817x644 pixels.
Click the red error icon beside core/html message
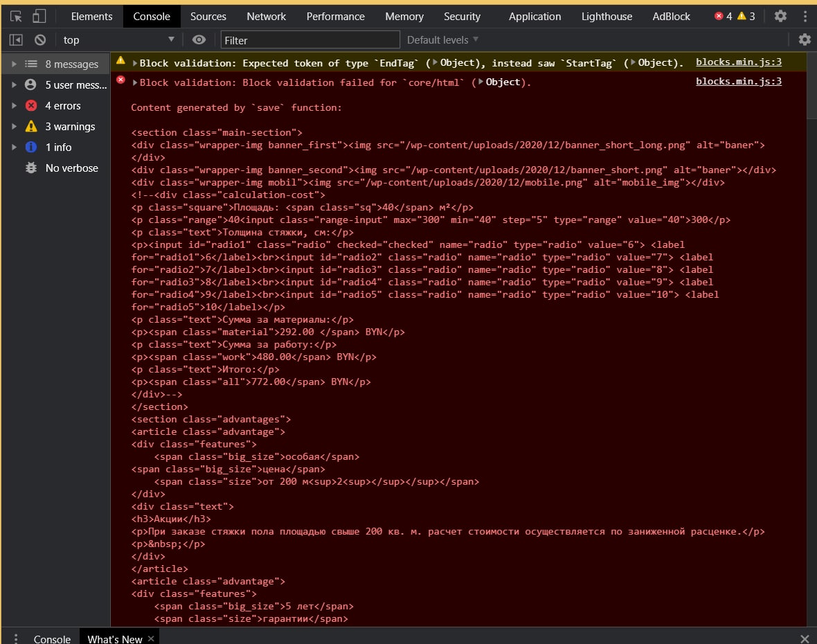(121, 80)
